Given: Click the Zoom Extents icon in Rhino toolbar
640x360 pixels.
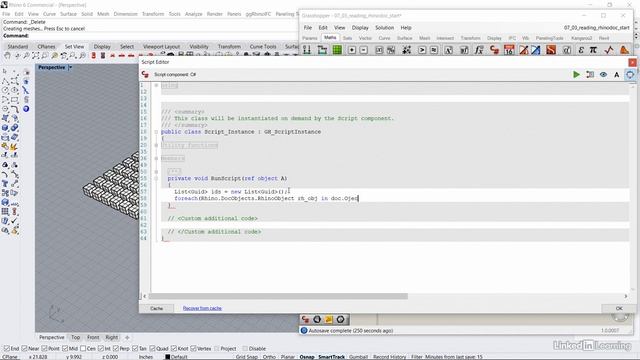Looking at the screenshot, I should click(x=36, y=56).
